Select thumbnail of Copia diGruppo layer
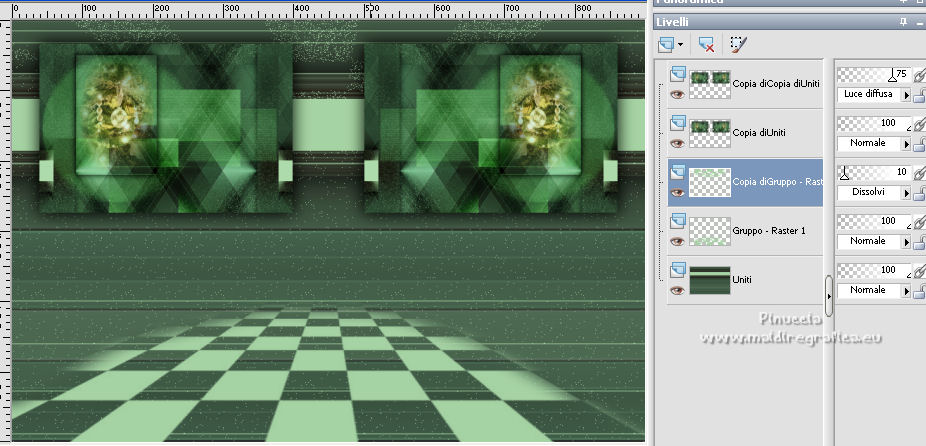Viewport: 926px width, 446px height. coord(710,182)
